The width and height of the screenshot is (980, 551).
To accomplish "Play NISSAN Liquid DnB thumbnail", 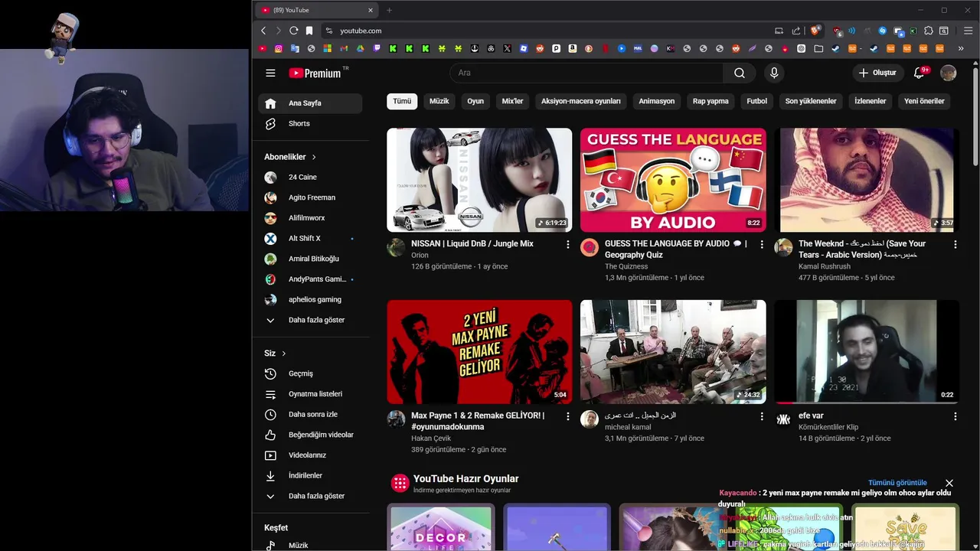I will pyautogui.click(x=479, y=180).
